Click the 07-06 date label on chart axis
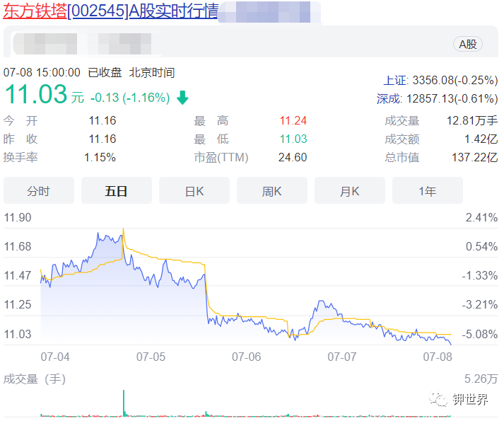The image size is (504, 421). point(246,357)
